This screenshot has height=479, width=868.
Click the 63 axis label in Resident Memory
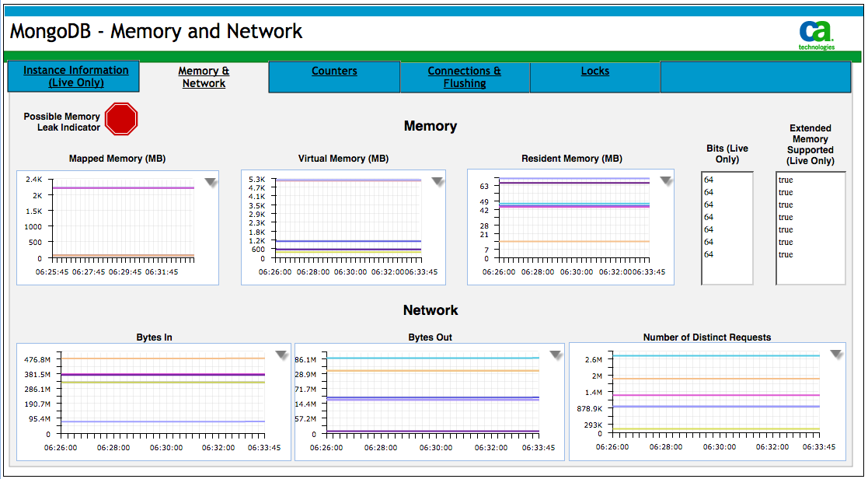(484, 187)
